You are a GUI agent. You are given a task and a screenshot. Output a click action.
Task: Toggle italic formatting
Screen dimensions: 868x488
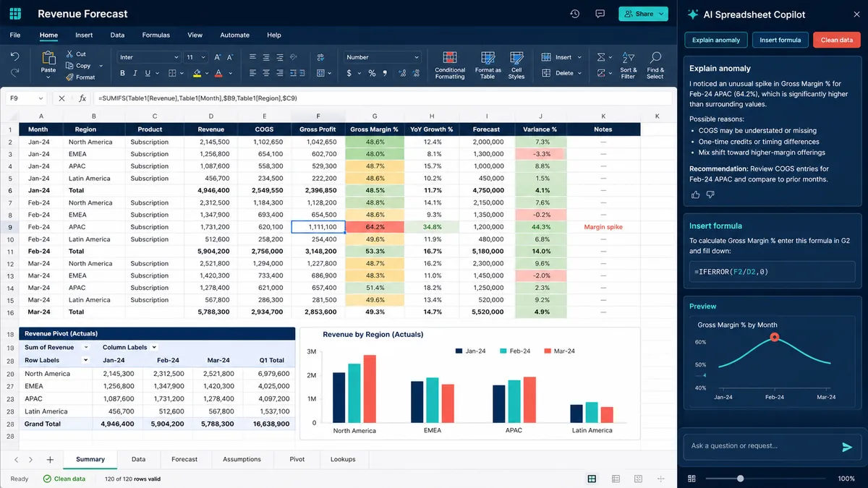(x=135, y=73)
